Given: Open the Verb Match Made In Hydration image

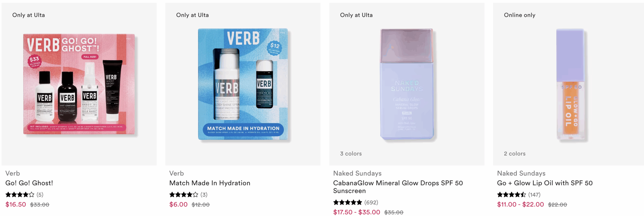Looking at the screenshot, I should [243, 84].
